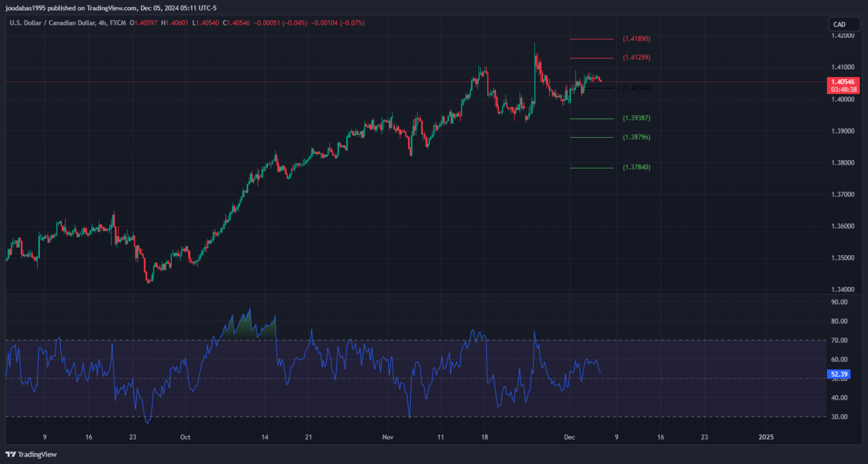
Task: Click the RSI axis label 90.00
Action: tap(839, 302)
